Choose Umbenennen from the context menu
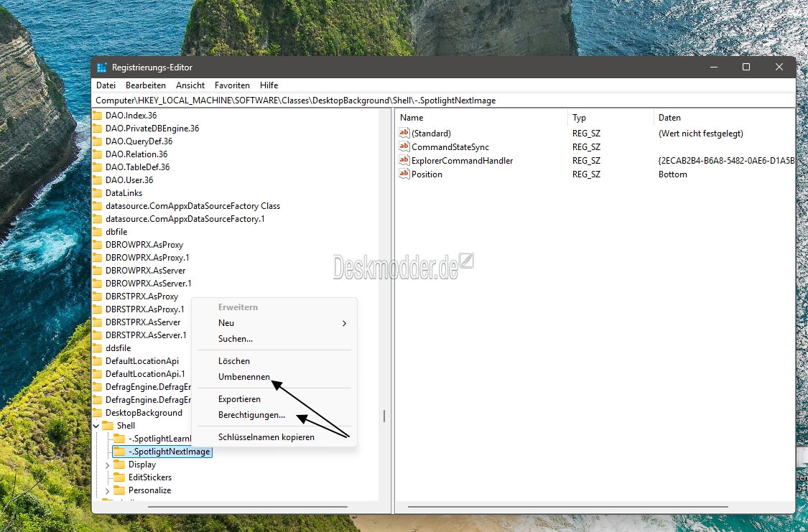Image resolution: width=808 pixels, height=532 pixels. pos(244,377)
